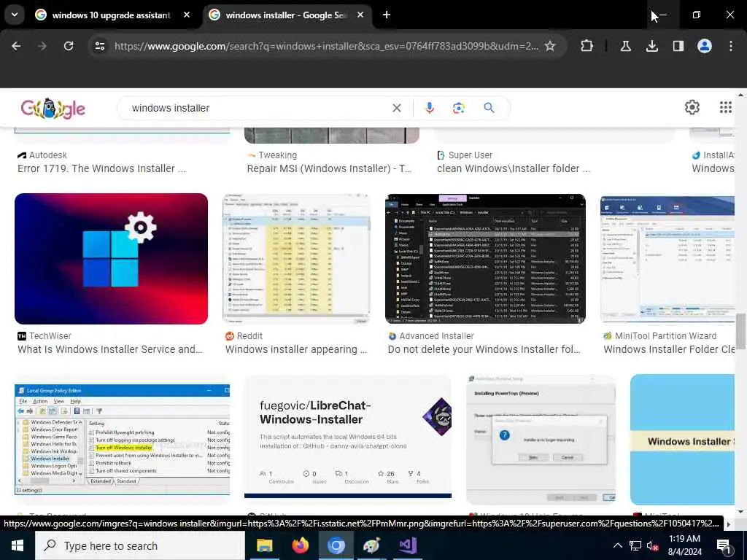
Task: Open the MiniTool Partition Wizard thumbnail
Action: pos(667,259)
